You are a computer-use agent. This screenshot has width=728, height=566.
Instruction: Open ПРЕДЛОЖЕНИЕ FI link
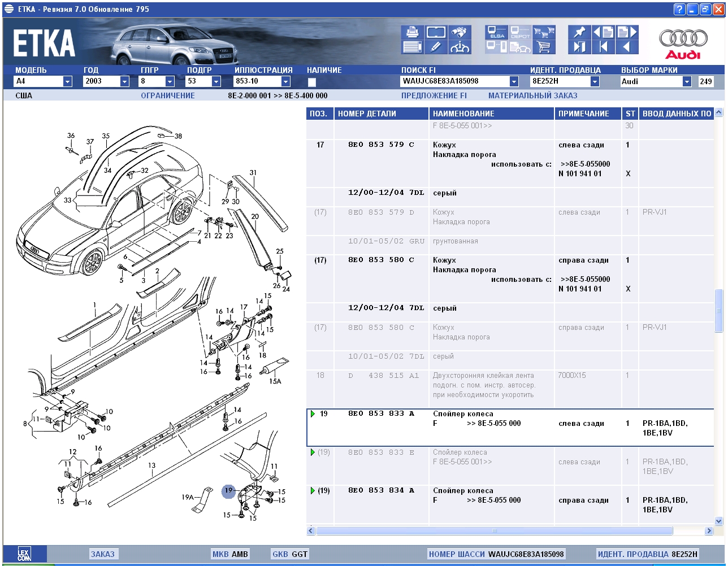point(434,95)
